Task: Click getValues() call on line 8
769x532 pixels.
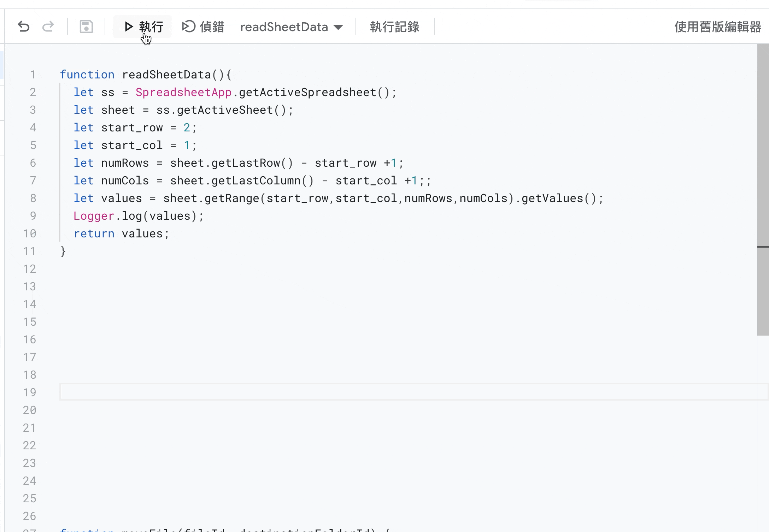Action: (x=558, y=198)
